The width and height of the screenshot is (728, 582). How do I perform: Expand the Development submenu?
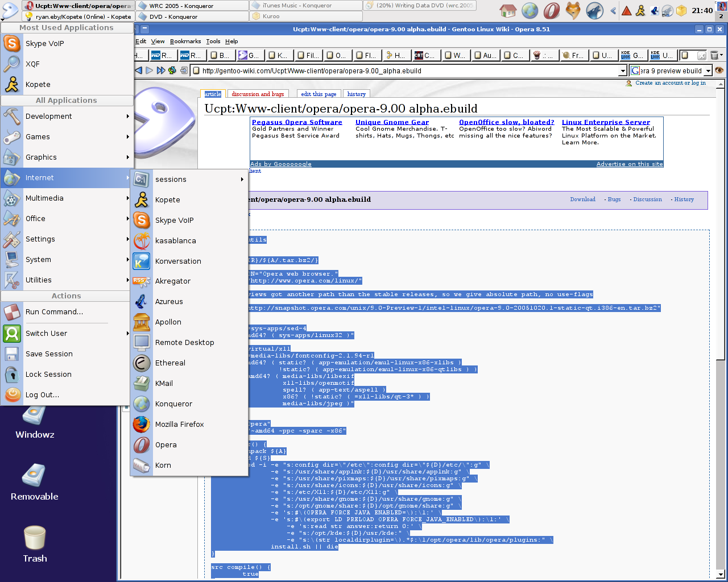pos(67,116)
